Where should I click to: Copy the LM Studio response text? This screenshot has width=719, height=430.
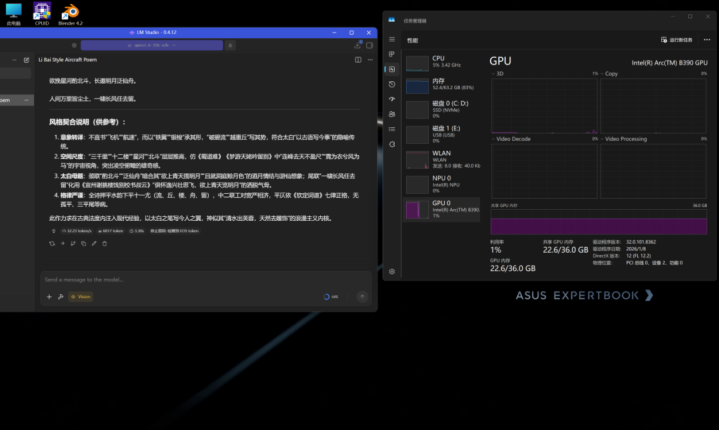(83, 243)
